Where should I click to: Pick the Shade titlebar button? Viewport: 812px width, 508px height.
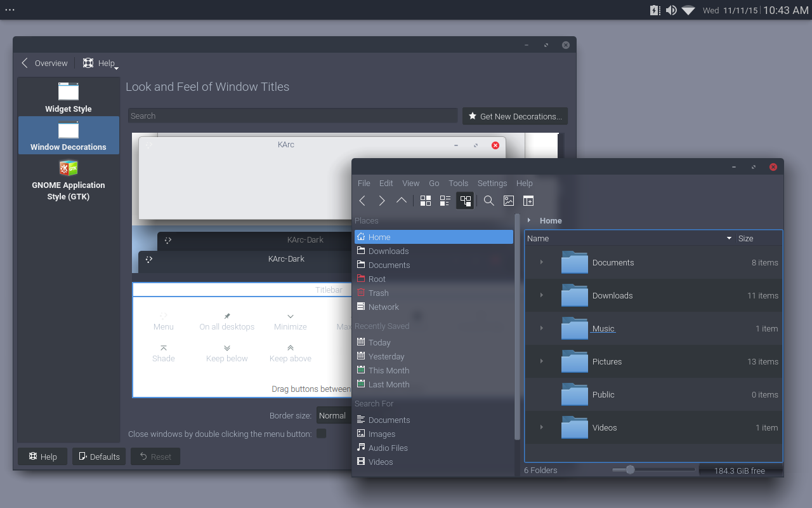click(163, 353)
